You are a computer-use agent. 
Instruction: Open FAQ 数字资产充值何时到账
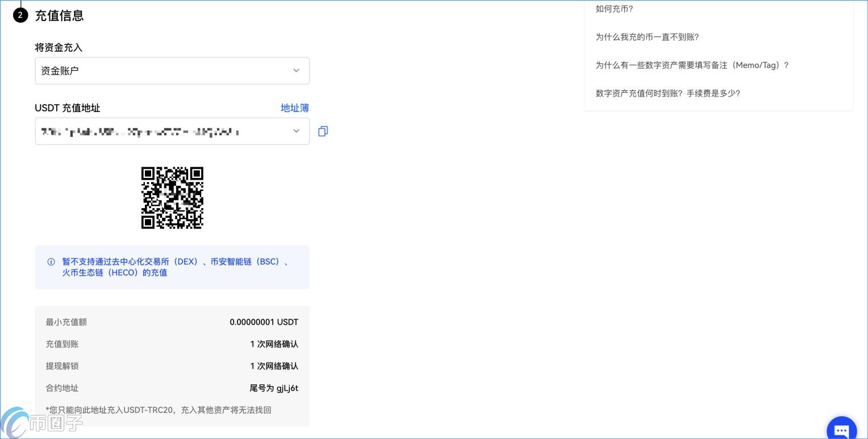[667, 93]
